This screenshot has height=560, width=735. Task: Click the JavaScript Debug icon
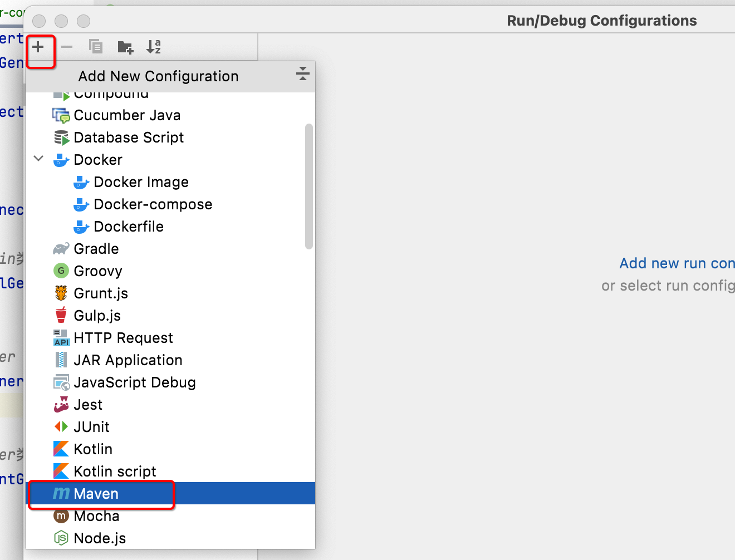point(61,382)
